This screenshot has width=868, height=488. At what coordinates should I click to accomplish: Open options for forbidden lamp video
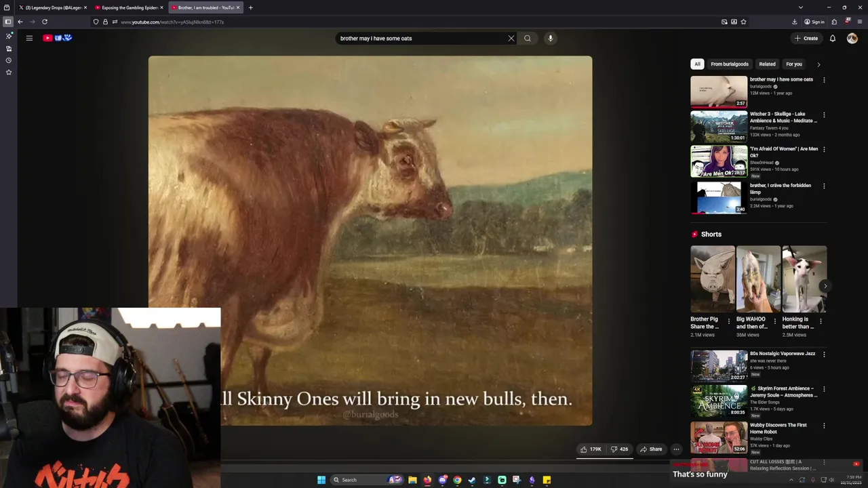click(x=824, y=186)
